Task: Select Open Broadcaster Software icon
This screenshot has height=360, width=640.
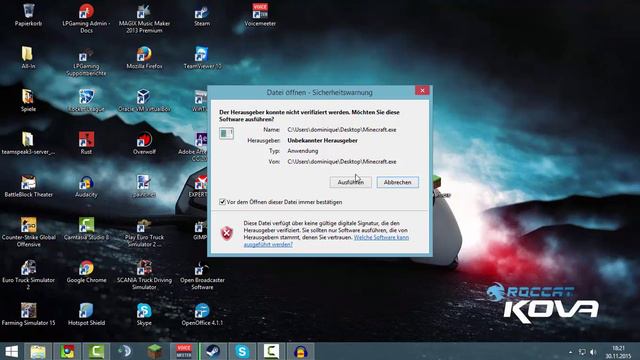Action: [202, 275]
